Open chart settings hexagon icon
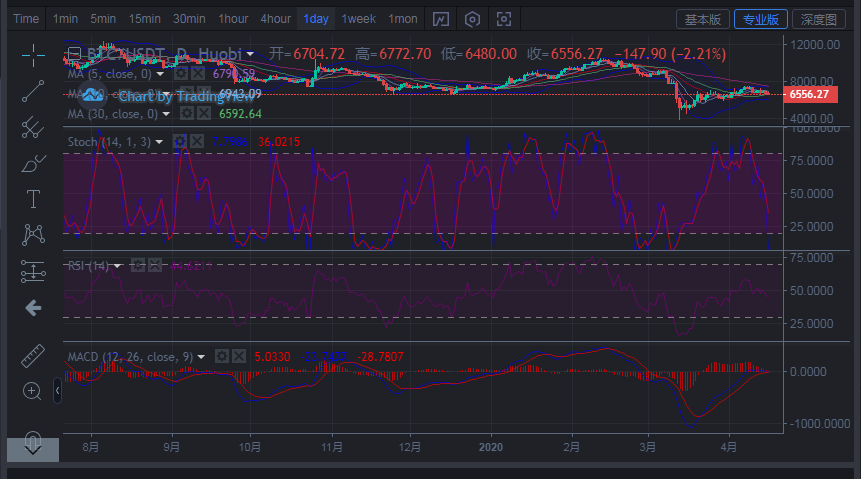 [x=472, y=19]
